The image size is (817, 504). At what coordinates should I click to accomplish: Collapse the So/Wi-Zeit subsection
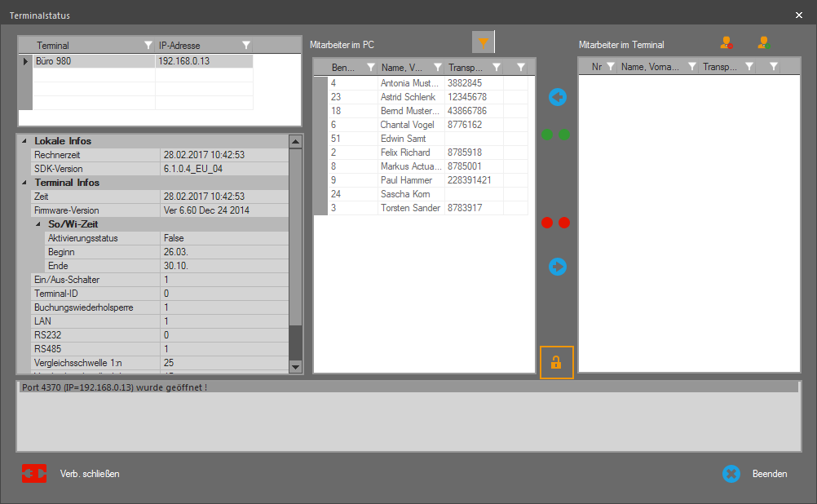tap(38, 224)
